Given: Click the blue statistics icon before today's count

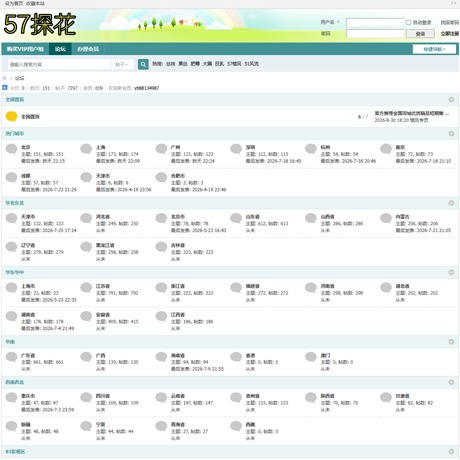Looking at the screenshot, I should pos(4,88).
